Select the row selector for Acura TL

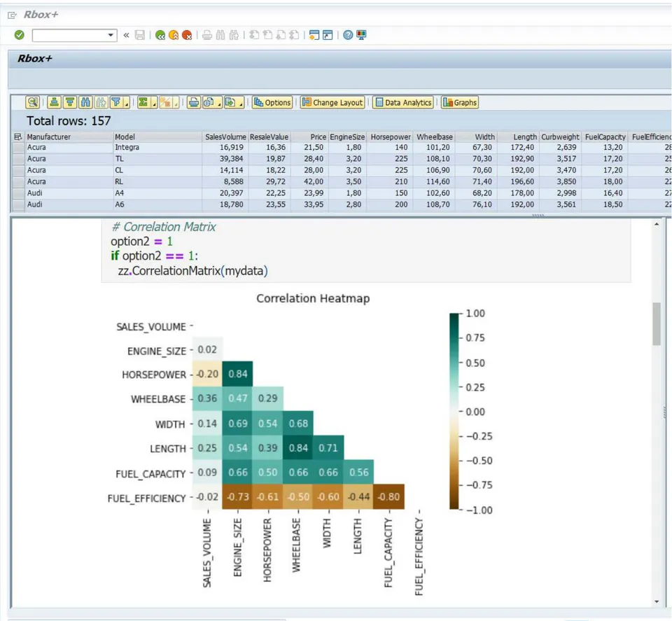(18, 159)
